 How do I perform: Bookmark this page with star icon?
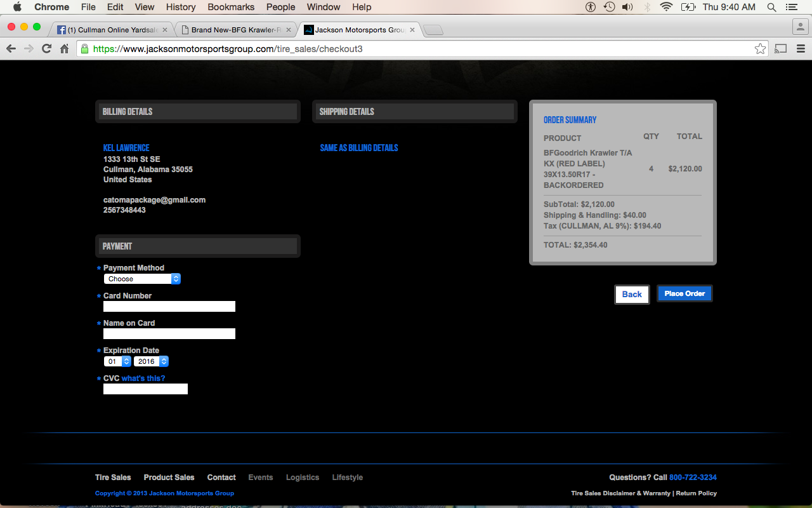pyautogui.click(x=760, y=49)
